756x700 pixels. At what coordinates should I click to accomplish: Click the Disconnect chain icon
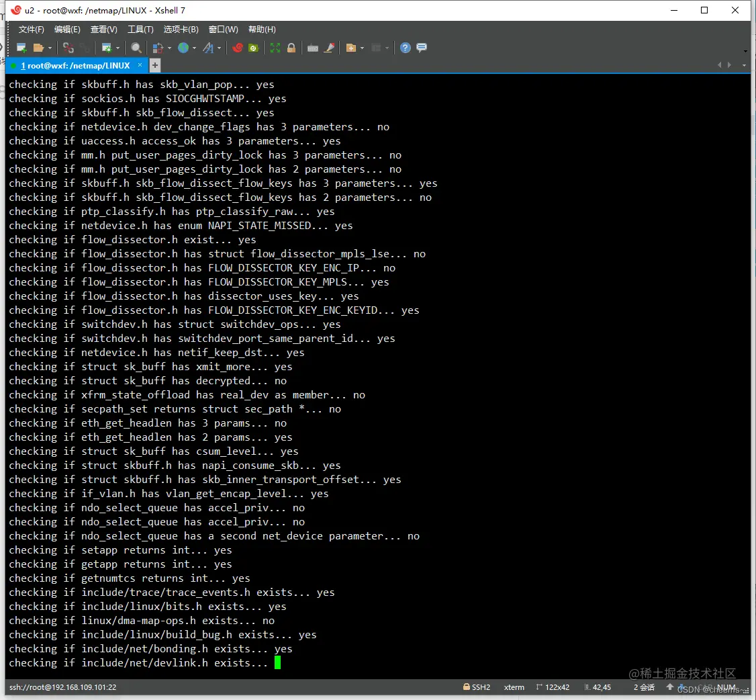pos(68,48)
